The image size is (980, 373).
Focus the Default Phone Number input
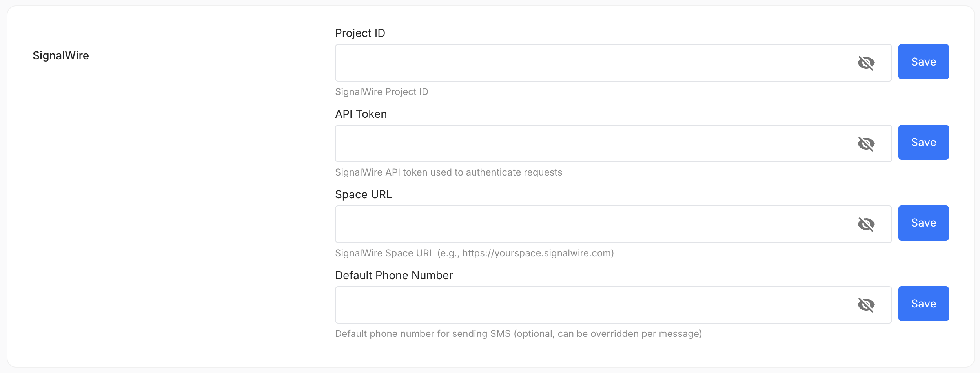pos(588,305)
